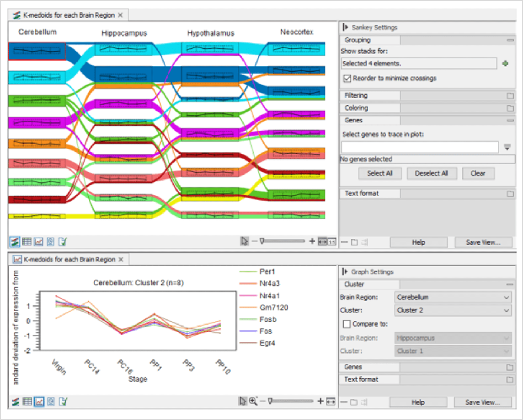This screenshot has height=420, width=523.
Task: Expand Text format section in Sankey Settings
Action: tap(510, 194)
